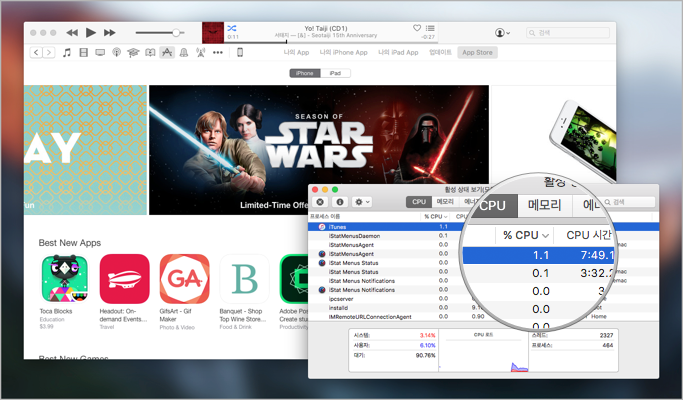
Task: Open the GifsArt GA app icon
Action: pyautogui.click(x=184, y=279)
